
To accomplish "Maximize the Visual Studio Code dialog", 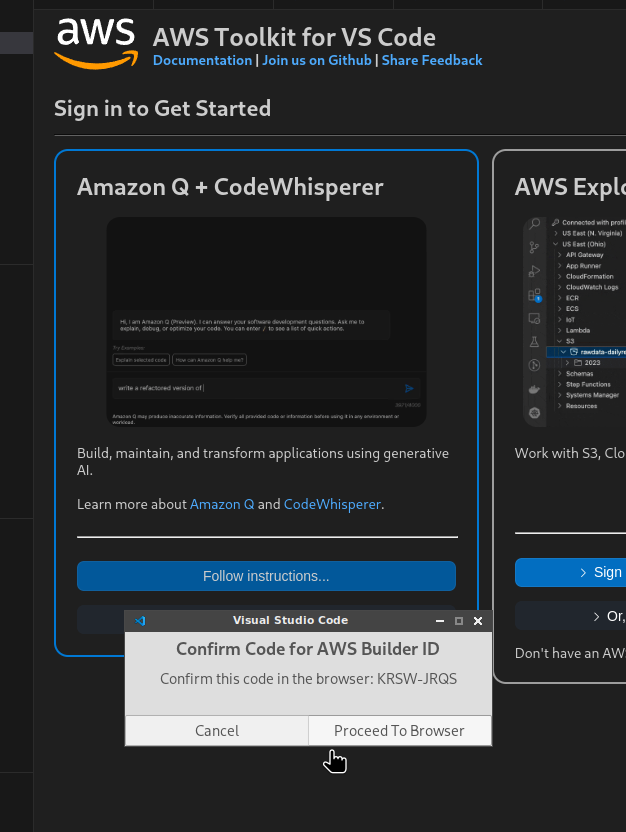I will pos(459,621).
